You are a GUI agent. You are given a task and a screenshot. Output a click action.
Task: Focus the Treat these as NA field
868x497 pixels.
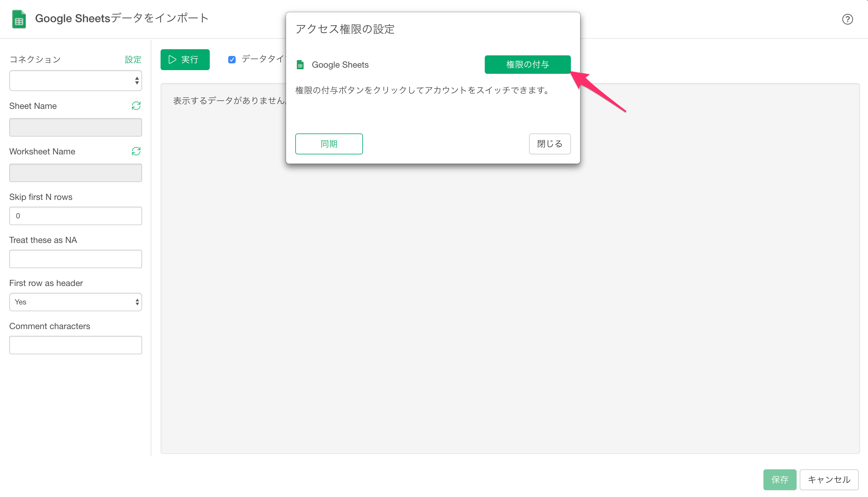[75, 259]
